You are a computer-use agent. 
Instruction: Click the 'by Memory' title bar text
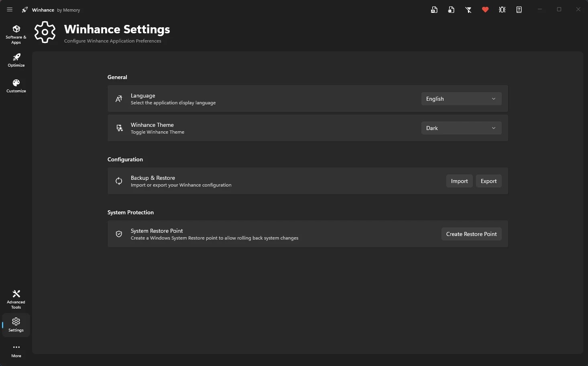[69, 10]
